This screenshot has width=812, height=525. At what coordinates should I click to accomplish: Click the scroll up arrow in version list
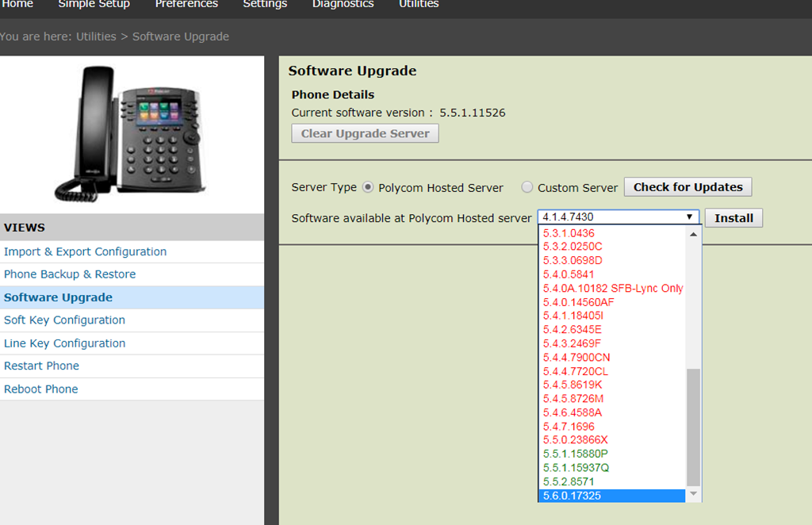pyautogui.click(x=694, y=235)
